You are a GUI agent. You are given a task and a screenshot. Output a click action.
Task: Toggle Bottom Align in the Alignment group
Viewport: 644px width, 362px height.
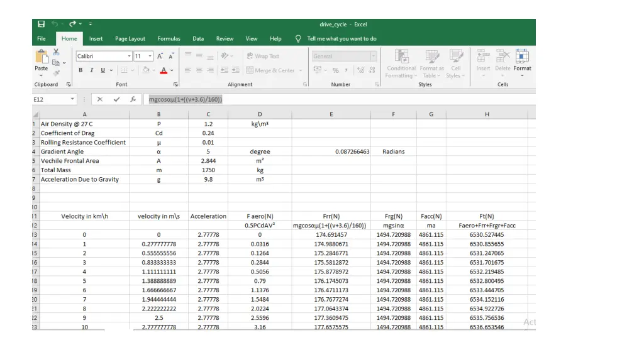[210, 56]
